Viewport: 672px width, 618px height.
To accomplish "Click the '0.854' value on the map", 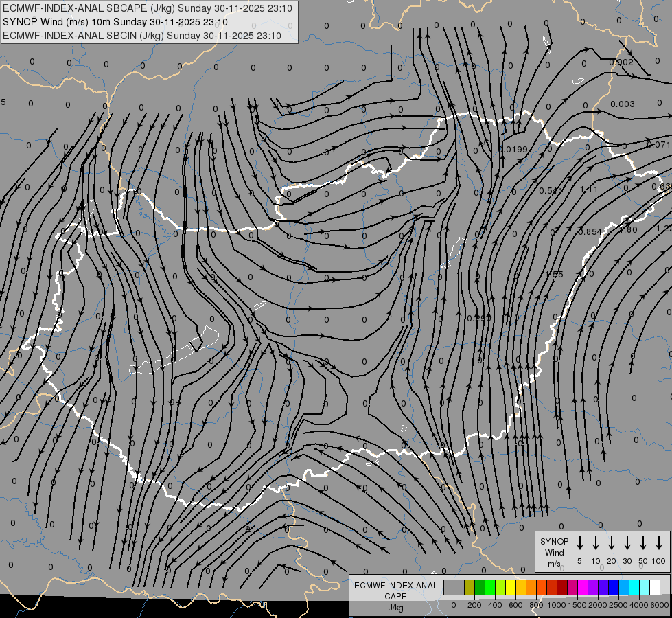I will [590, 231].
